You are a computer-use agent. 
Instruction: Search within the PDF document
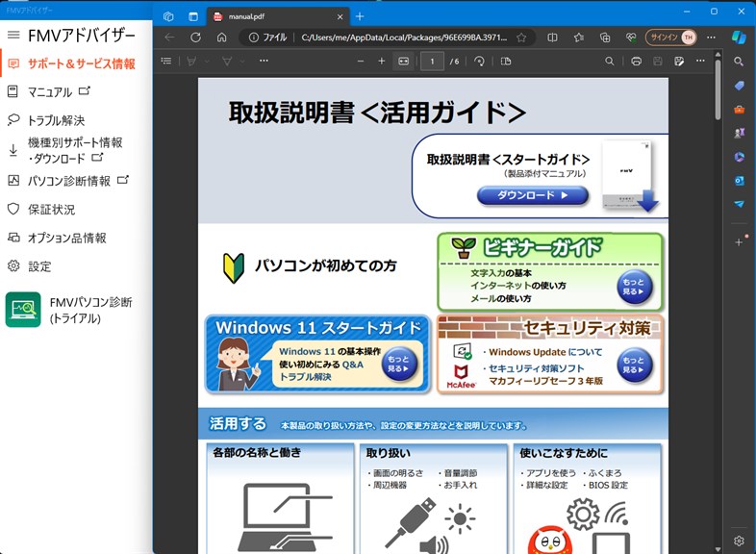tap(610, 62)
